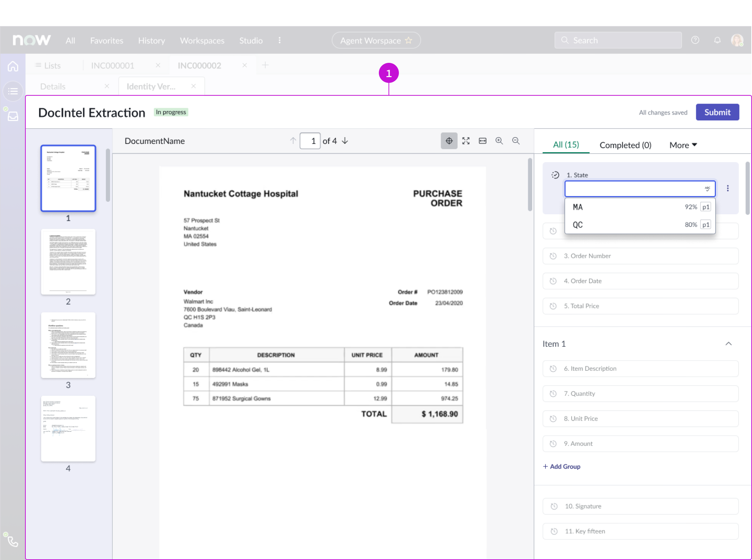
Task: Go to next document page arrow
Action: pos(345,141)
